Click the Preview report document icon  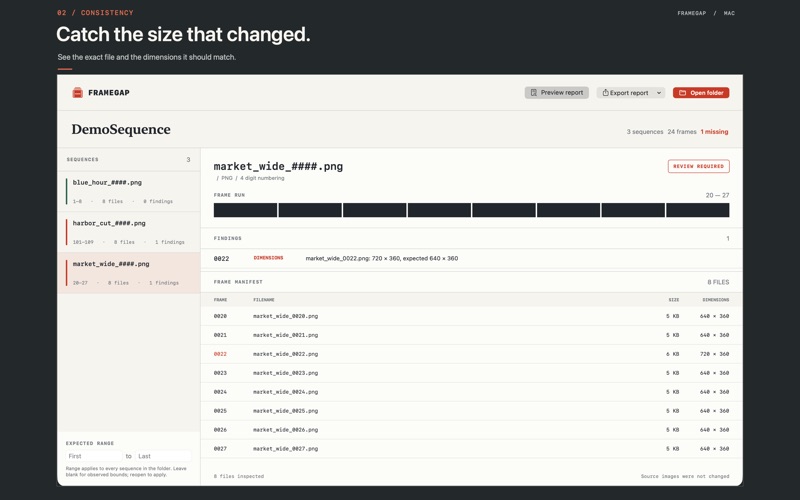click(x=533, y=93)
